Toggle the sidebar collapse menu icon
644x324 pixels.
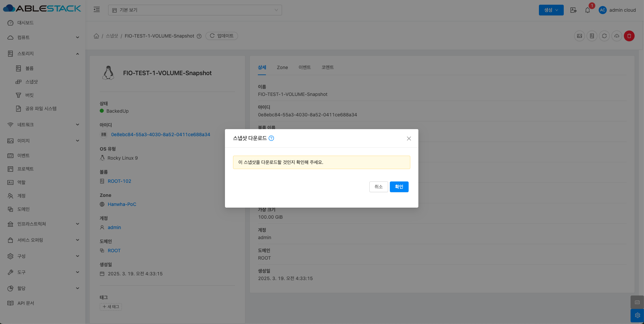97,10
